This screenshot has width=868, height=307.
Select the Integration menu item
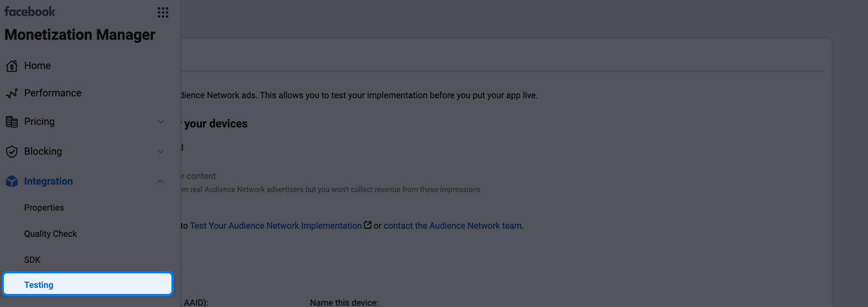click(48, 181)
